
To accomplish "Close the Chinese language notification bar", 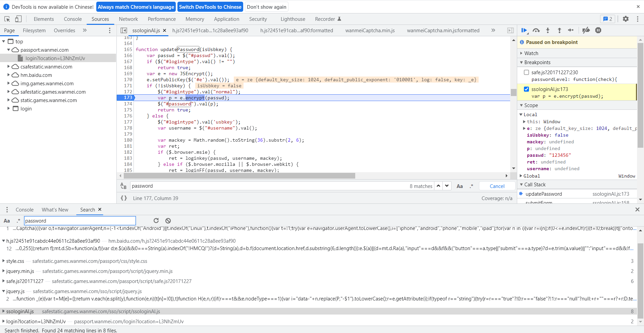I will (638, 7).
